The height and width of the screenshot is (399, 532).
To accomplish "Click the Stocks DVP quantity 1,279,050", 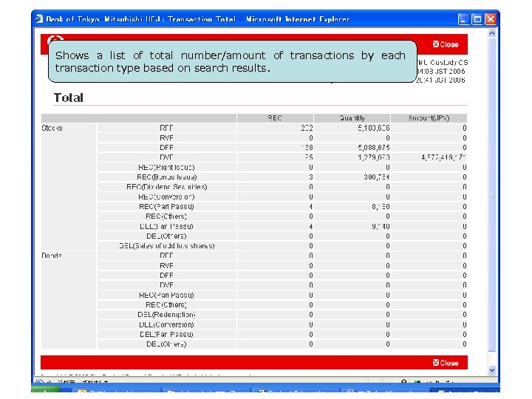I will (374, 157).
